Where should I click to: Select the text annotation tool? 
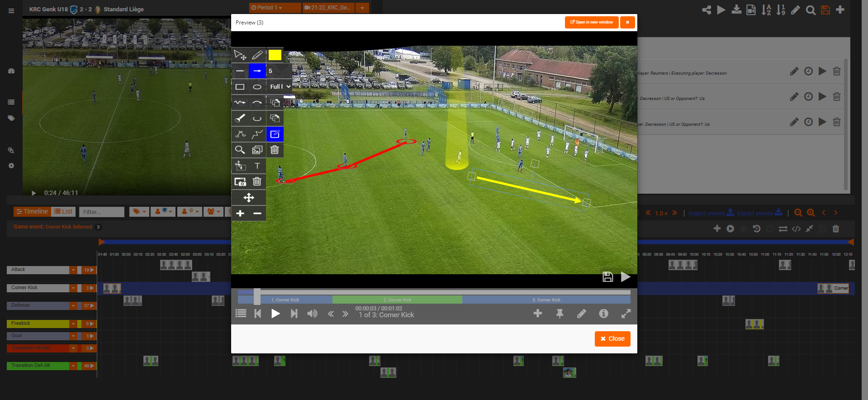[257, 166]
